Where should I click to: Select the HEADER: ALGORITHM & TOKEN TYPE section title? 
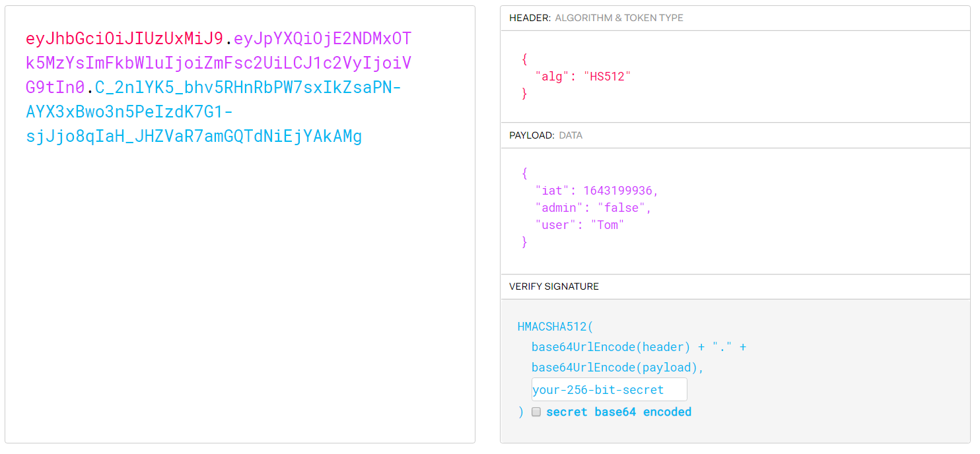(596, 18)
